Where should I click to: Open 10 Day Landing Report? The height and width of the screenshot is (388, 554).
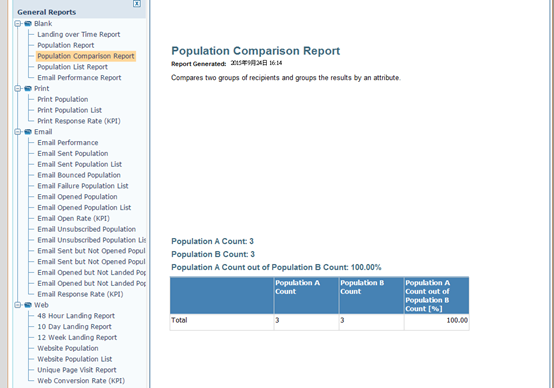75,327
